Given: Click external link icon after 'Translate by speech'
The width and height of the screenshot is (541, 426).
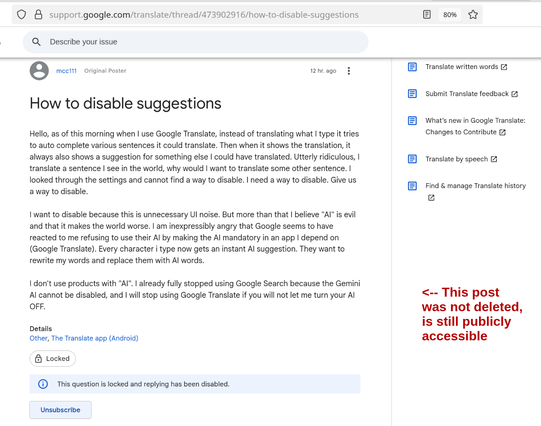Looking at the screenshot, I should 494,159.
